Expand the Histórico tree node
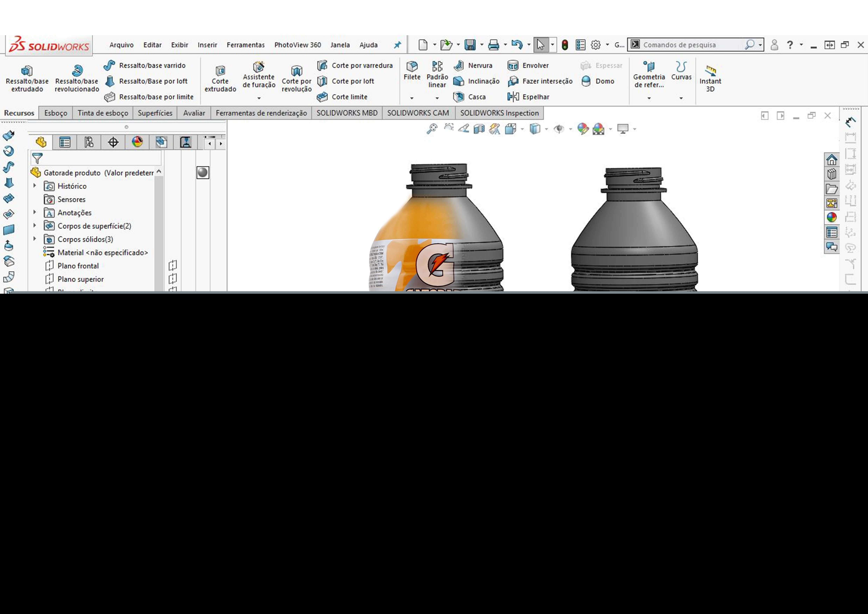Viewport: 868px width, 614px height. click(35, 186)
